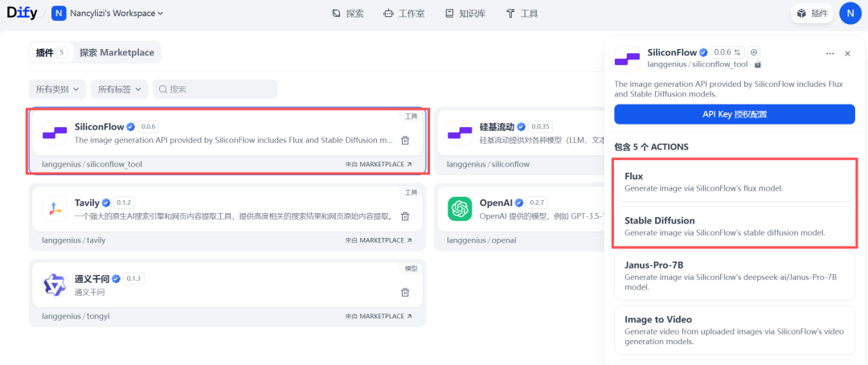The height and width of the screenshot is (365, 868).
Task: Click verified badge on the SiliconFlow card
Action: (131, 126)
